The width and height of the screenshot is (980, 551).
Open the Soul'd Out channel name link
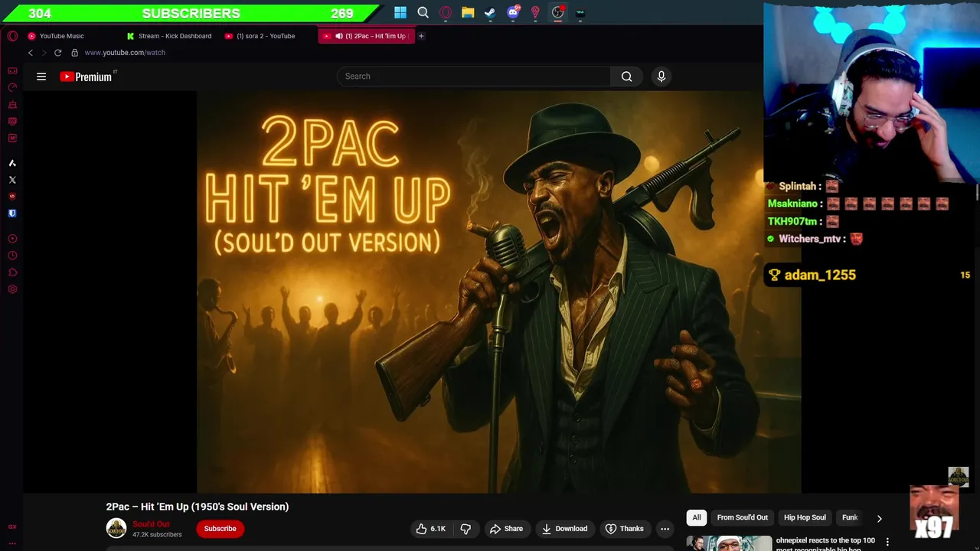tap(151, 524)
